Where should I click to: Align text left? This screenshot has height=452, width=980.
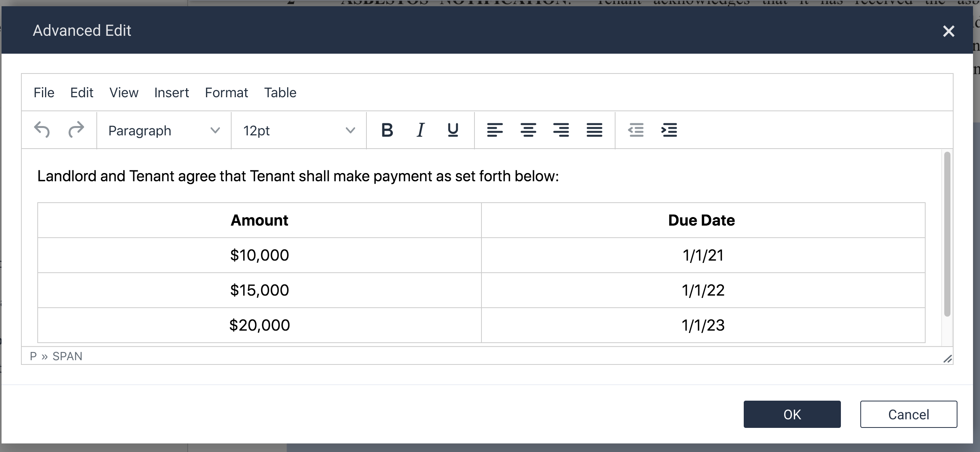coord(495,130)
